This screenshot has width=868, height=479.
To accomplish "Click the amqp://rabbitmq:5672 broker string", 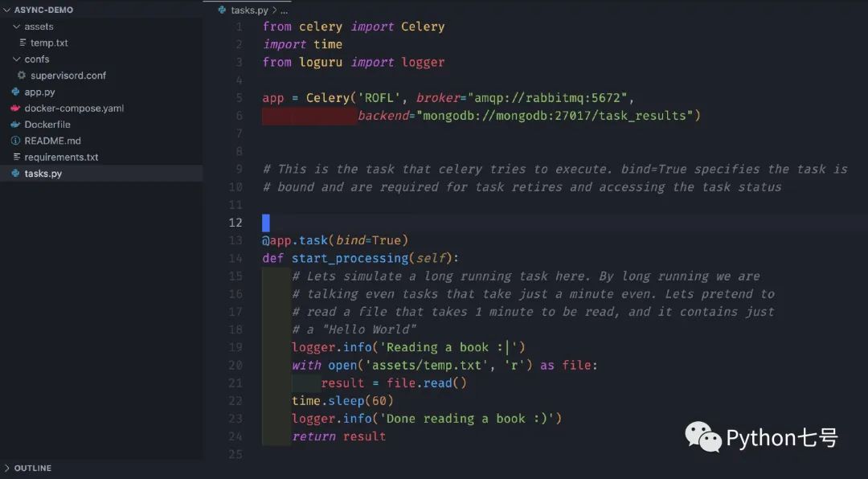I will [547, 98].
